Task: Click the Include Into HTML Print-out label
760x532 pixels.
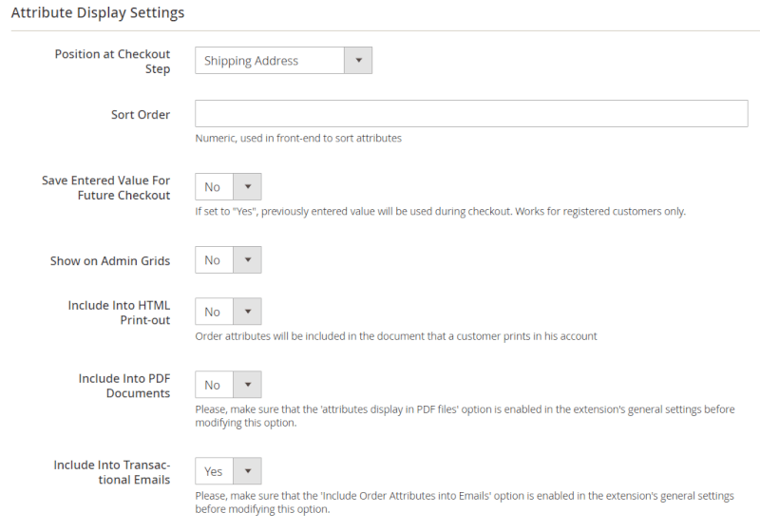Action: 119,313
